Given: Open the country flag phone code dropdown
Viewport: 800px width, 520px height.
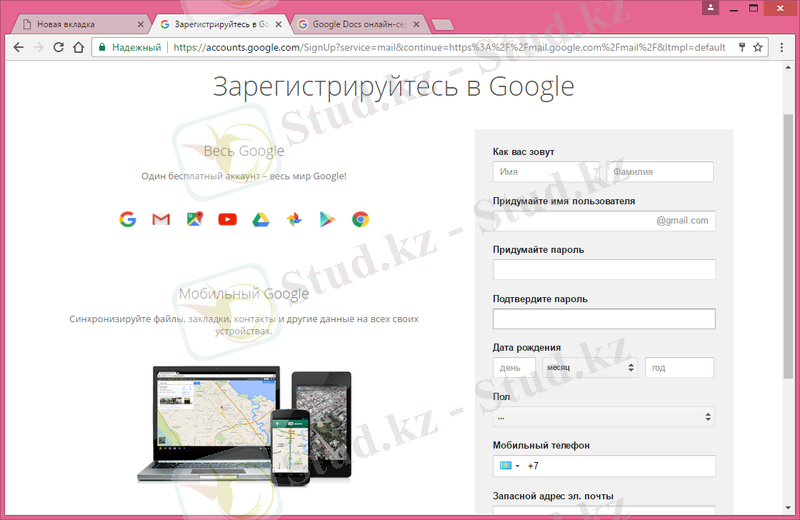Looking at the screenshot, I should point(509,465).
